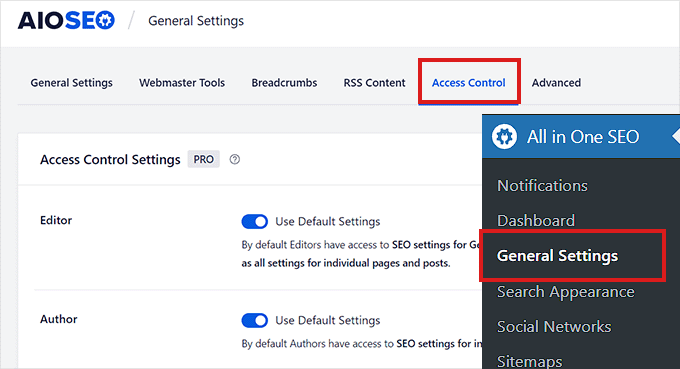Open Sitemaps in the sidebar menu

[530, 361]
